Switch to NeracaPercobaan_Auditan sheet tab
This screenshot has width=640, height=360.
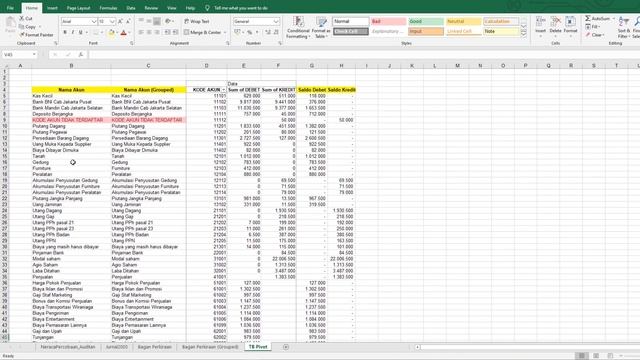click(x=68, y=347)
